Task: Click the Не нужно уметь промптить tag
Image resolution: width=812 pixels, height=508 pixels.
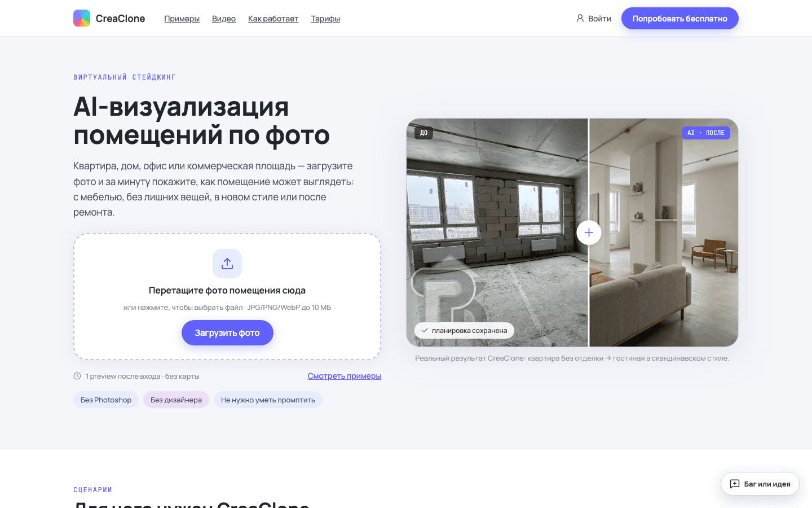Action: tap(268, 400)
